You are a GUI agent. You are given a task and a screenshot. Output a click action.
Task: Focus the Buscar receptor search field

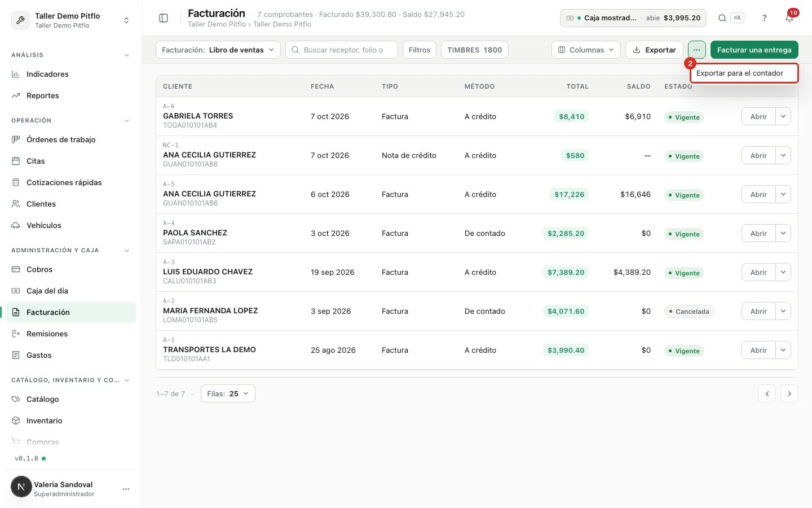click(x=342, y=50)
